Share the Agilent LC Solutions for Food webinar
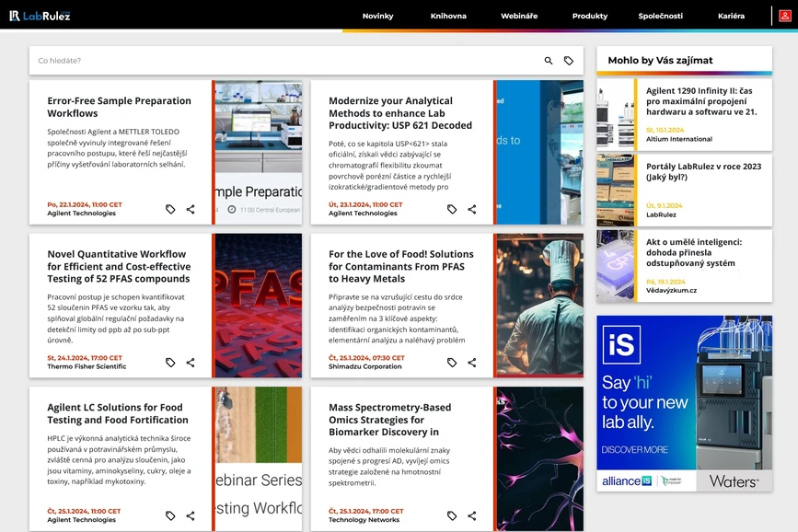798x532 pixels. coord(191,515)
